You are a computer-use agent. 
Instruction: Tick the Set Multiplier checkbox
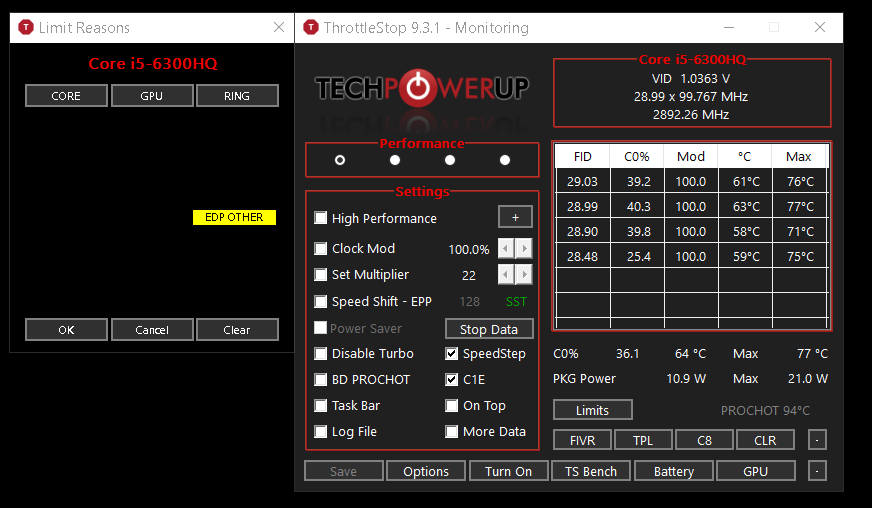coord(320,274)
